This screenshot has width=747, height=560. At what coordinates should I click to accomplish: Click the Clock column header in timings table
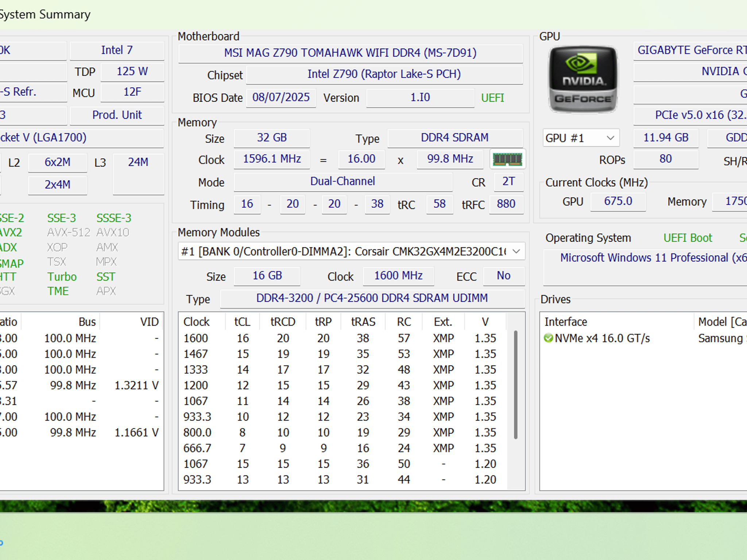pyautogui.click(x=196, y=322)
